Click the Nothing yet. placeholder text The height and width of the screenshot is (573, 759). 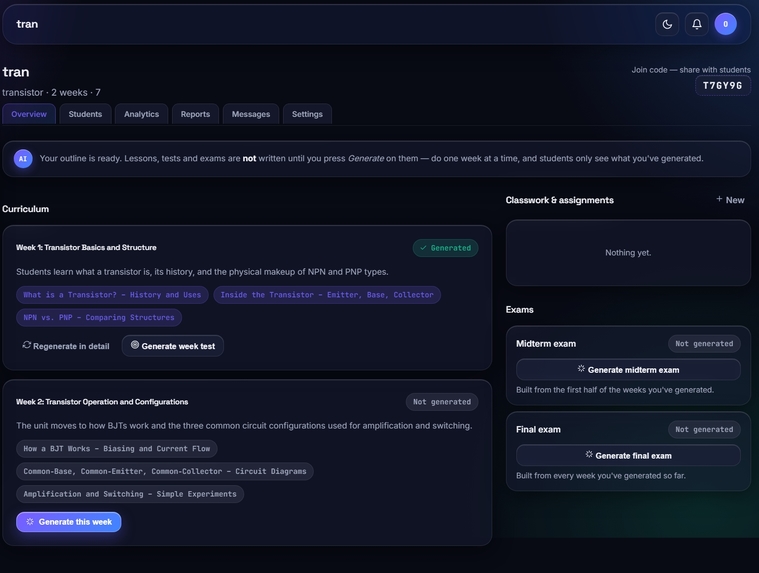click(628, 253)
